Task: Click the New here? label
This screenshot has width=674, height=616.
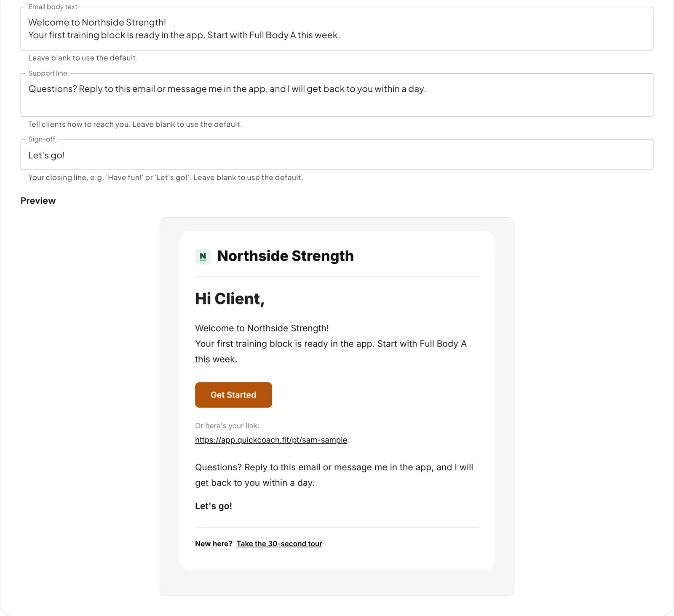Action: tap(214, 544)
